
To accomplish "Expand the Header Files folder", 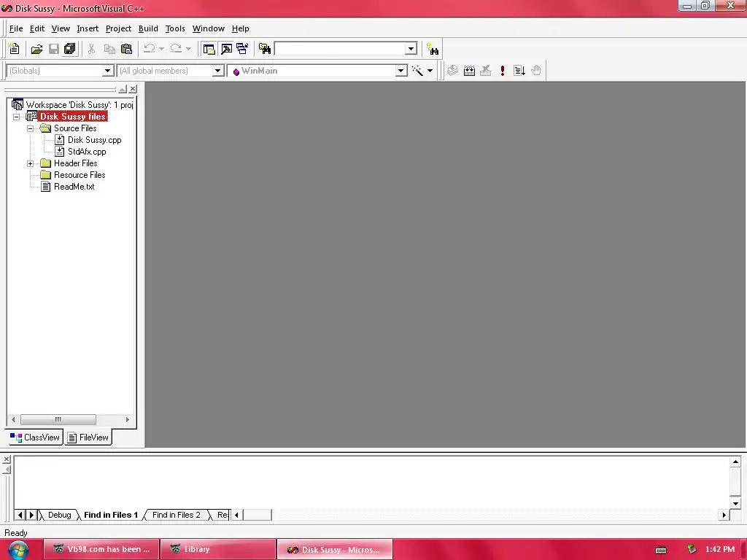I will 30,163.
